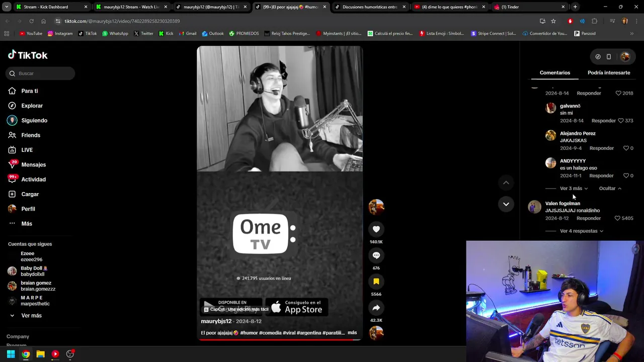Open the Más sidebar menu
Screen dimensions: 644x362
tap(20, 224)
